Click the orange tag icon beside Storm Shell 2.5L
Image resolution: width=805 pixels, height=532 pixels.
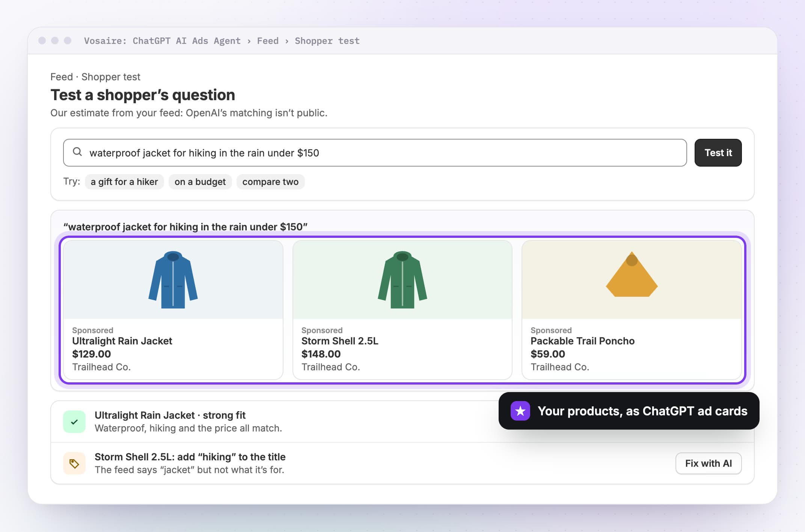74,463
